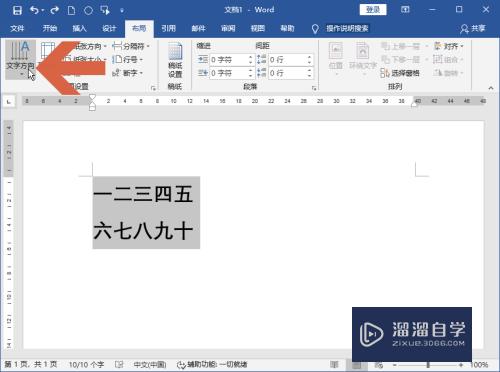Image resolution: width=500 pixels, height=372 pixels.
Task: Switch to the 开始 tab
Action: [x=50, y=29]
